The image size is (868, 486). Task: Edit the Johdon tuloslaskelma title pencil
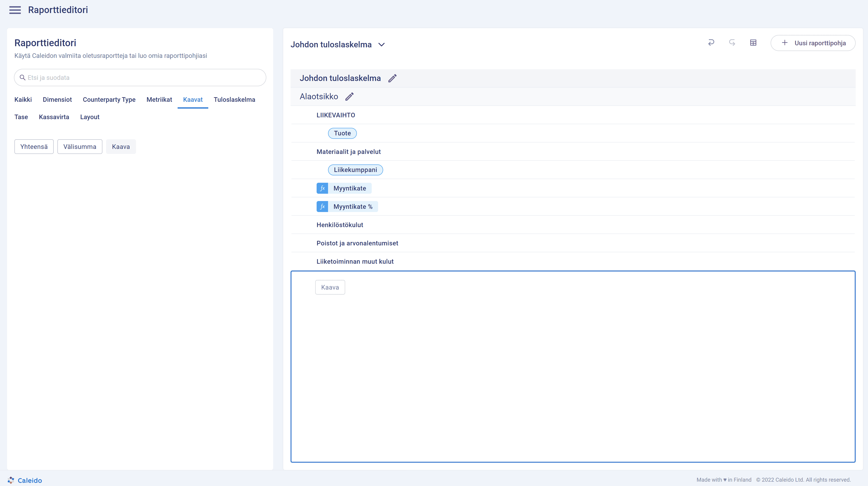pos(392,78)
